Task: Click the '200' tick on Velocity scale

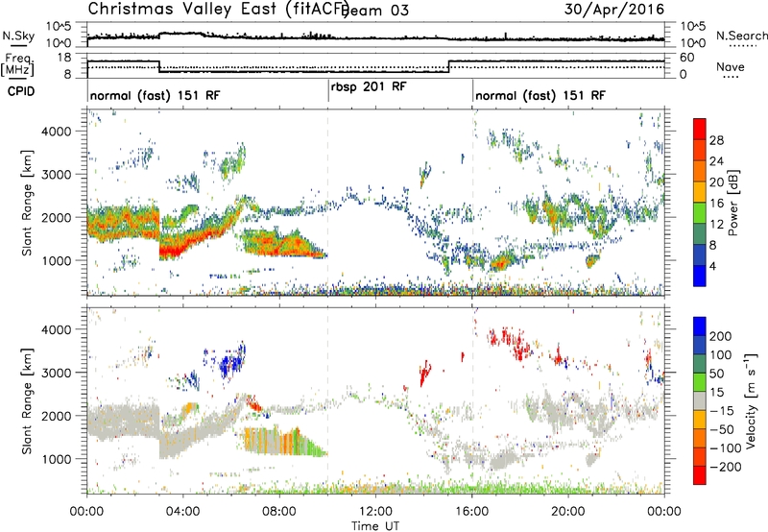Action: (x=721, y=336)
